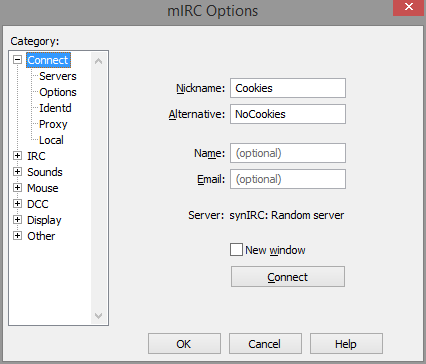
Task: Focus the optional Email field
Action: [288, 179]
